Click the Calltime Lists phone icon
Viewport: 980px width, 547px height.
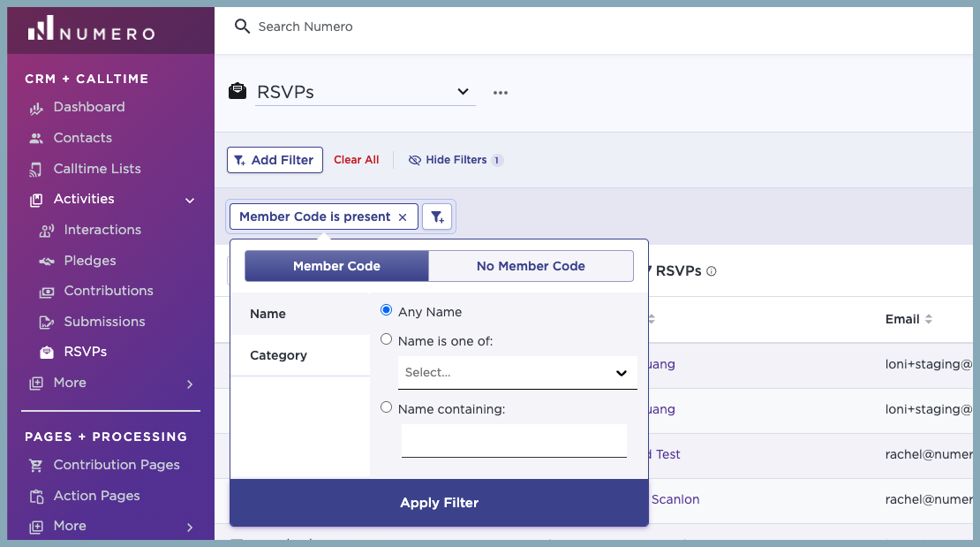(36, 169)
